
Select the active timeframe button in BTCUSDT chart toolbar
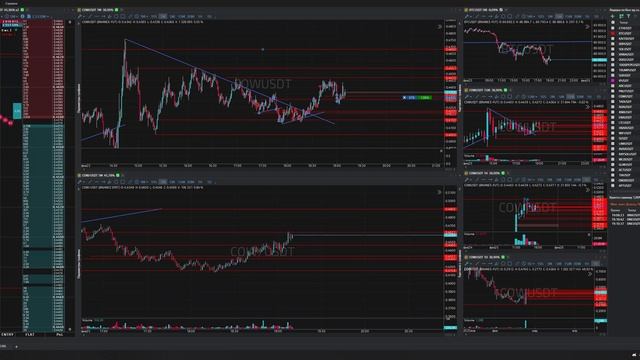(559, 17)
